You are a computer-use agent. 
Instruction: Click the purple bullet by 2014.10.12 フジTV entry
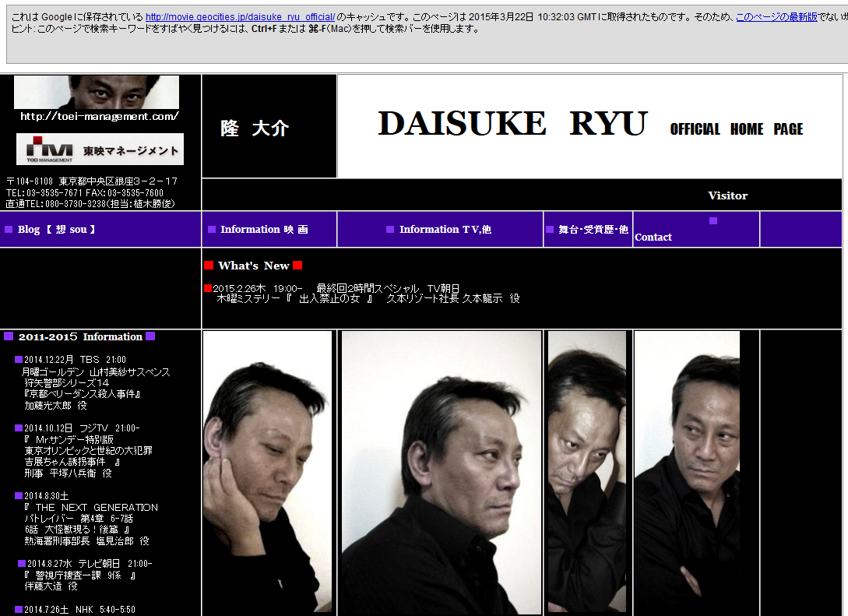19,428
